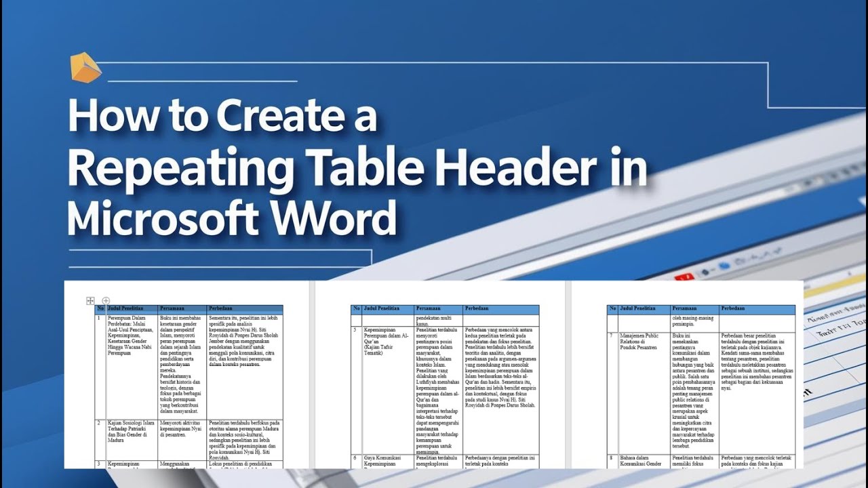The height and width of the screenshot is (488, 868).
Task: Select the row number "7" cell
Action: [x=613, y=392]
